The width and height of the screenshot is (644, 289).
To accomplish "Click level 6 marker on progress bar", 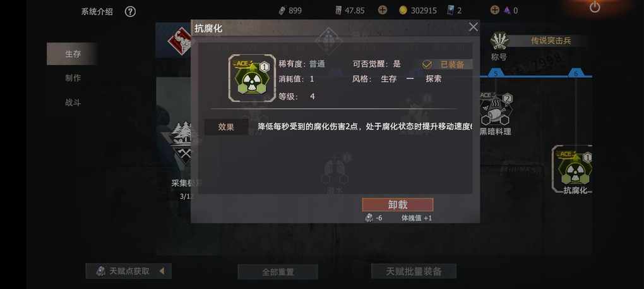I will point(576,73).
